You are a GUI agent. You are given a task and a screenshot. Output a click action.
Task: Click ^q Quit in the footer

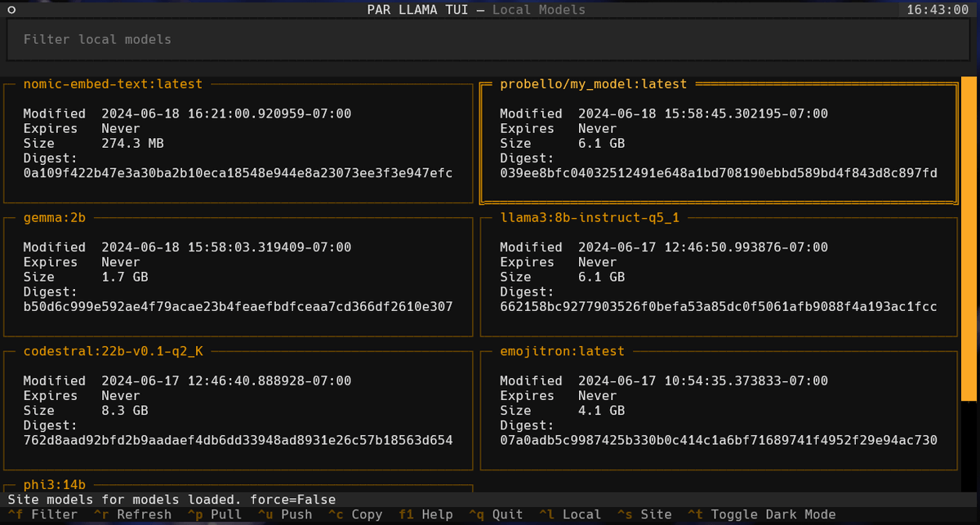tap(496, 514)
